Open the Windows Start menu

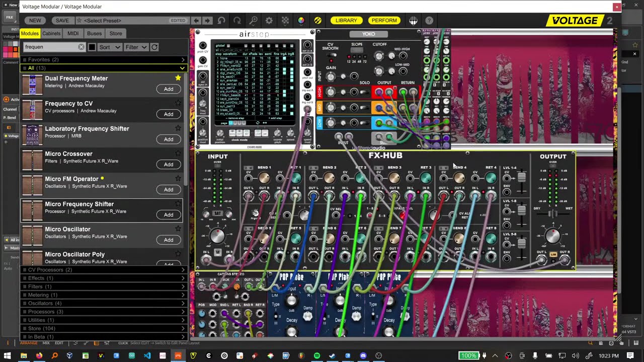tap(7, 355)
